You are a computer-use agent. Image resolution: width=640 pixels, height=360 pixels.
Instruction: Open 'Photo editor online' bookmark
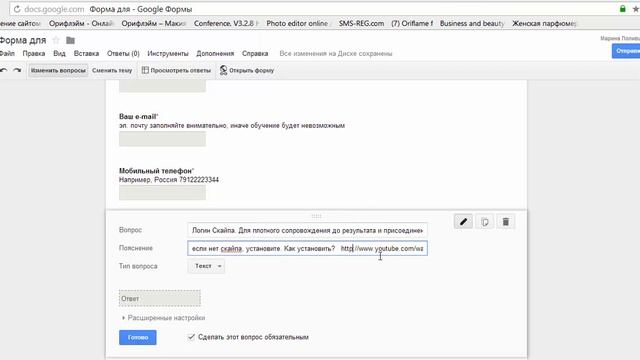[x=298, y=24]
